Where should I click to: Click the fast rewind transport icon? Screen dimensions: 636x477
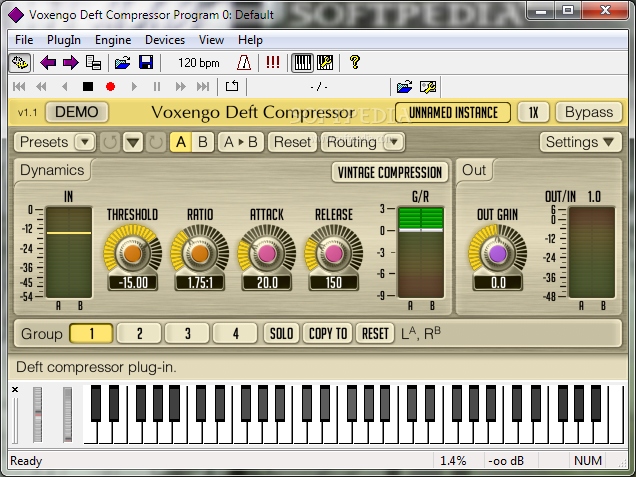tap(41, 86)
